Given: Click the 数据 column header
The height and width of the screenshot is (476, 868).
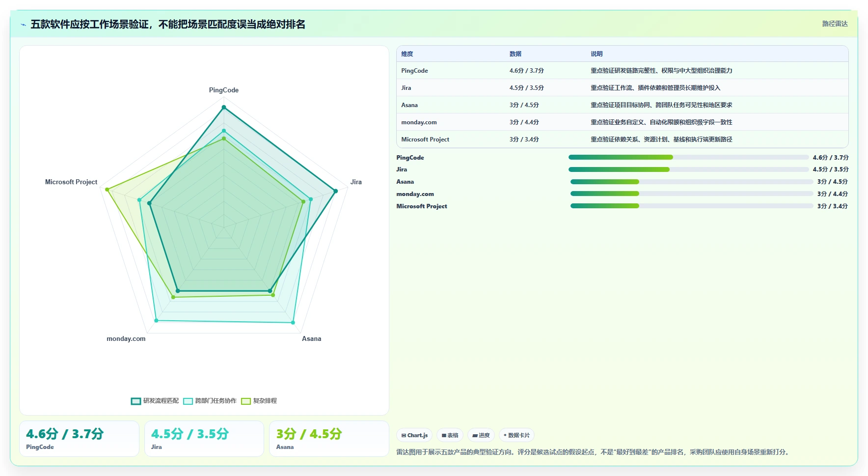Looking at the screenshot, I should click(x=515, y=54).
